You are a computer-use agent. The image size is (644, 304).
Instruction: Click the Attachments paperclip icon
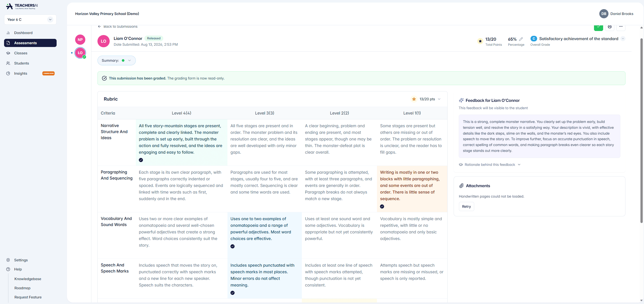click(461, 186)
